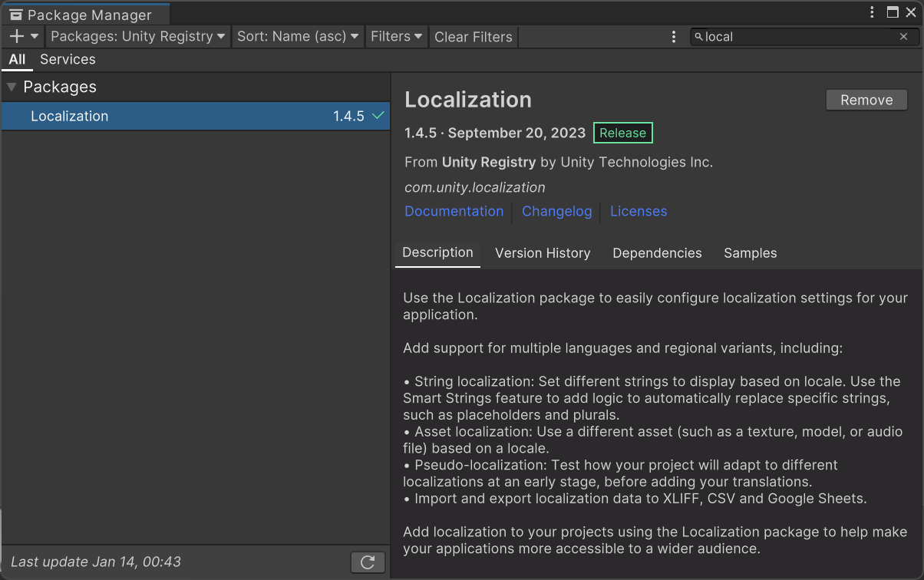Clear the search field with X icon

coord(904,37)
